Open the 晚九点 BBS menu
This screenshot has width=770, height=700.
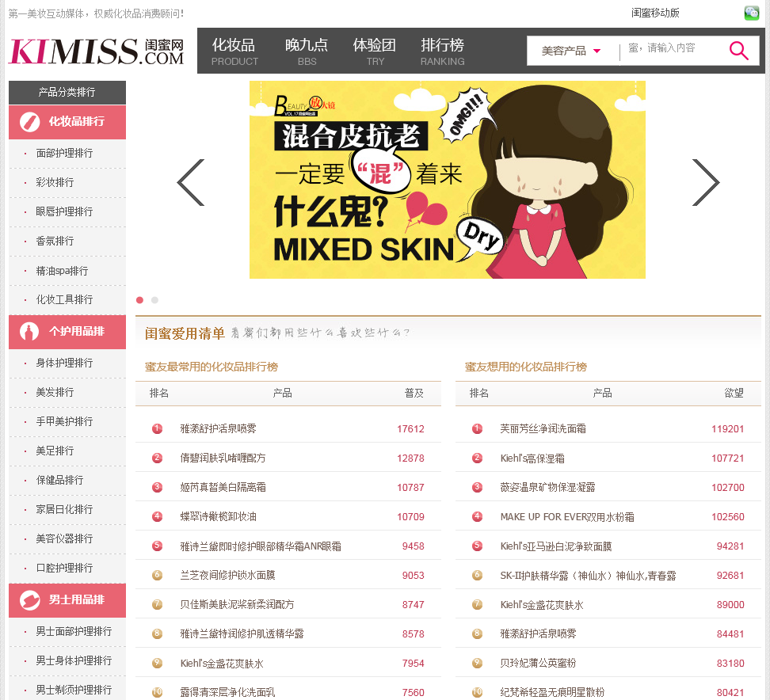pos(307,51)
